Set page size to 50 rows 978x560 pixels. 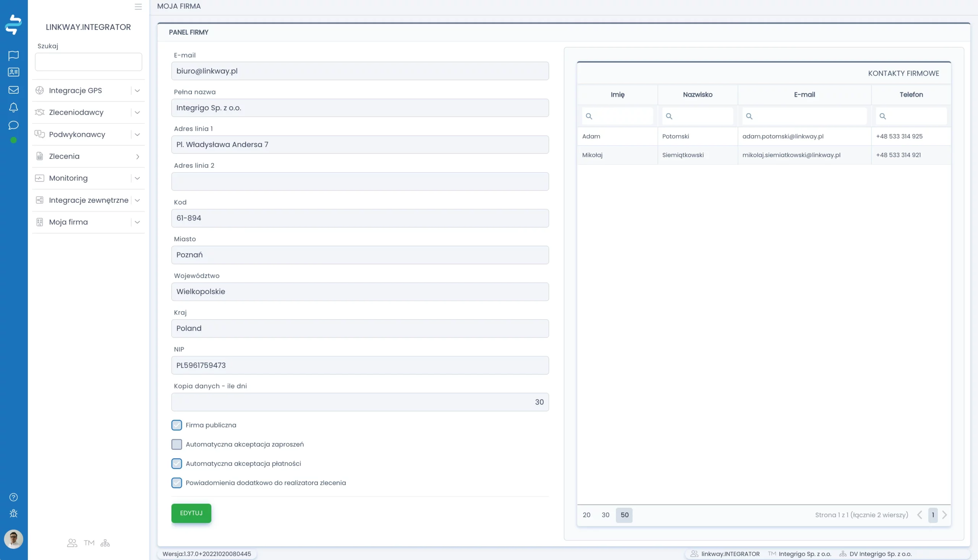tap(624, 515)
